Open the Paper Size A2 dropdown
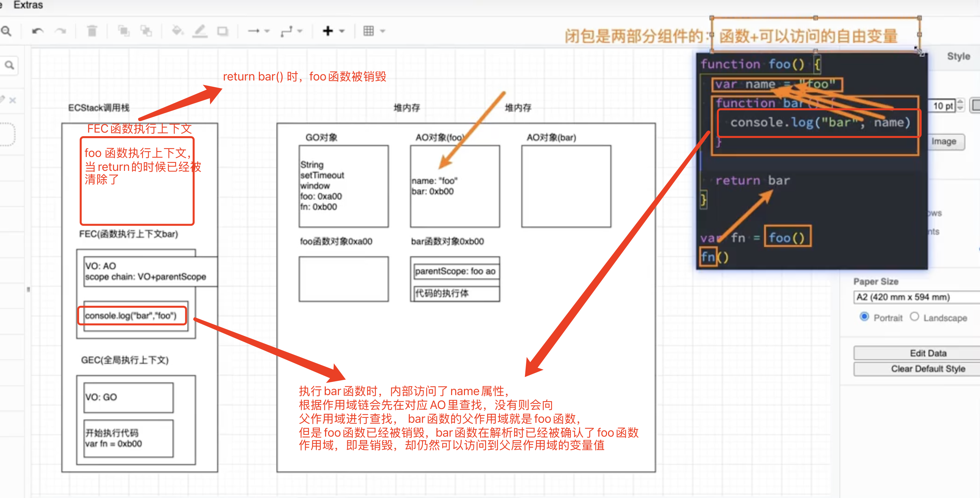The height and width of the screenshot is (498, 980). point(917,297)
